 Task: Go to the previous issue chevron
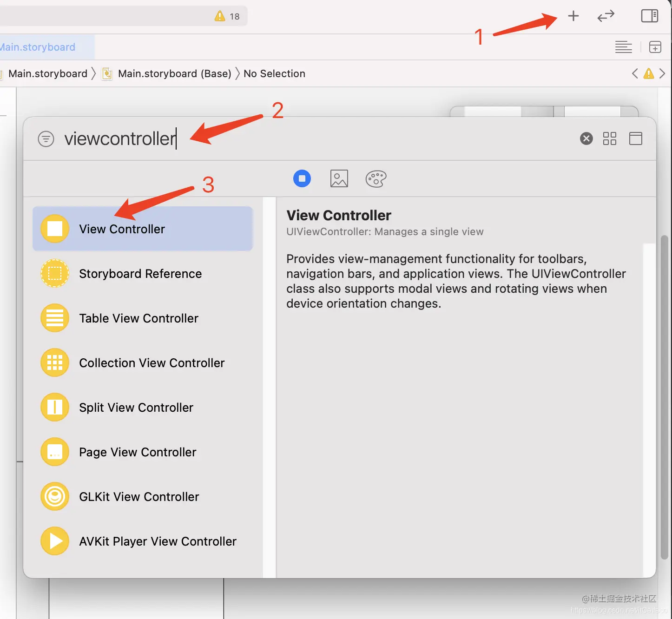pos(635,73)
